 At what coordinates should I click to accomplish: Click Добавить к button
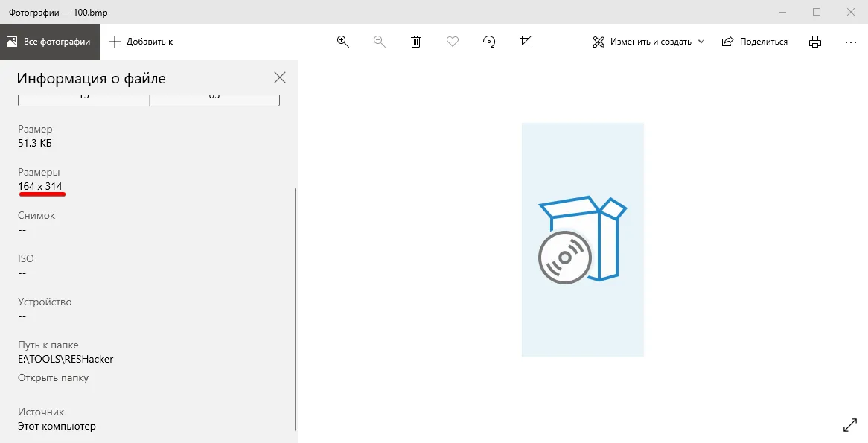[141, 42]
